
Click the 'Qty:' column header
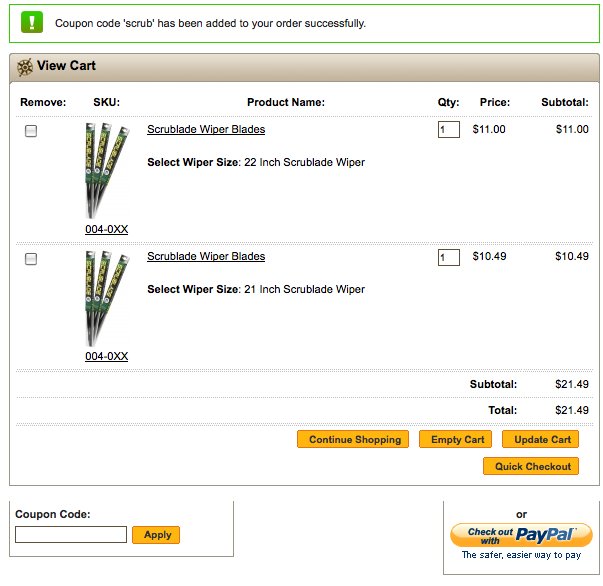point(448,102)
